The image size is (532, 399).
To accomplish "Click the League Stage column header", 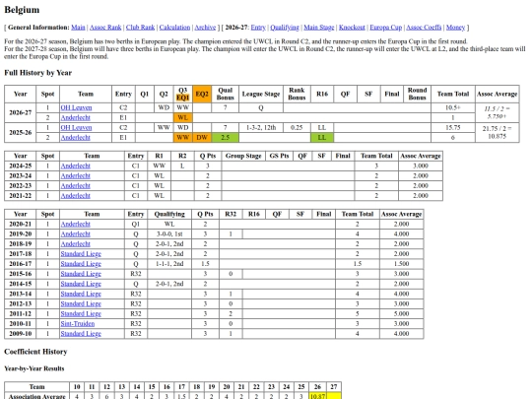I will [x=260, y=94].
